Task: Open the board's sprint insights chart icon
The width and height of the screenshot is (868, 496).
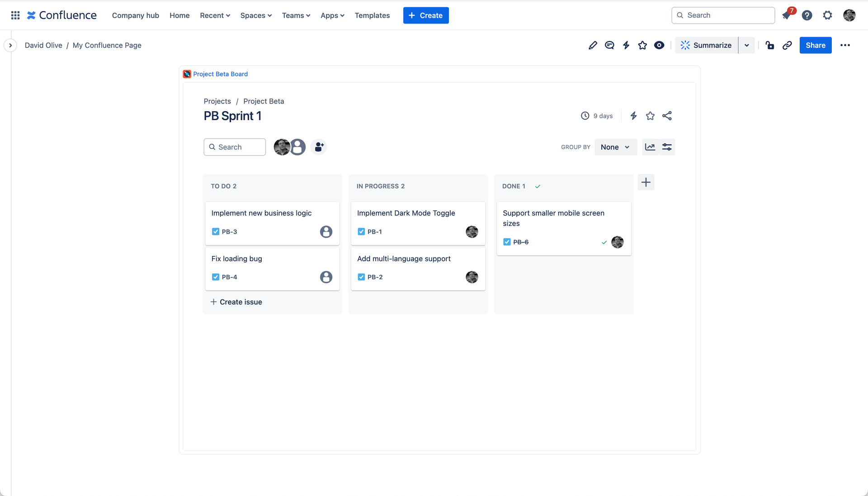Action: click(x=650, y=147)
